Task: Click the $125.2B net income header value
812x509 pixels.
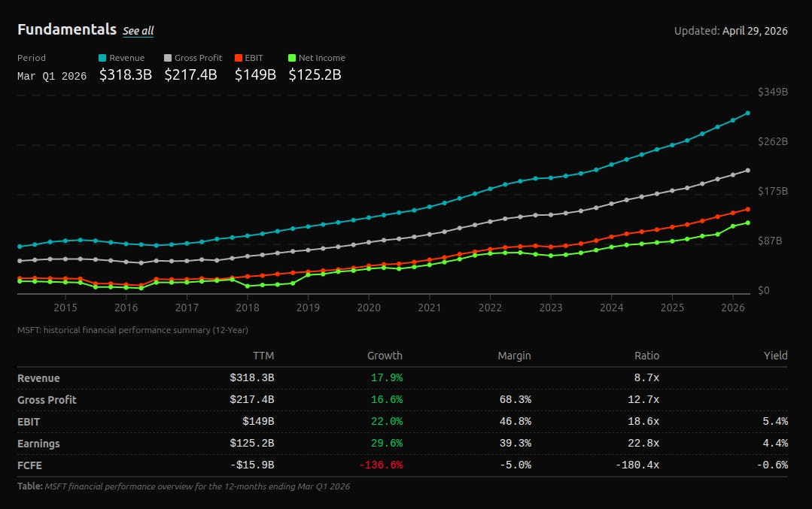Action: pos(315,75)
